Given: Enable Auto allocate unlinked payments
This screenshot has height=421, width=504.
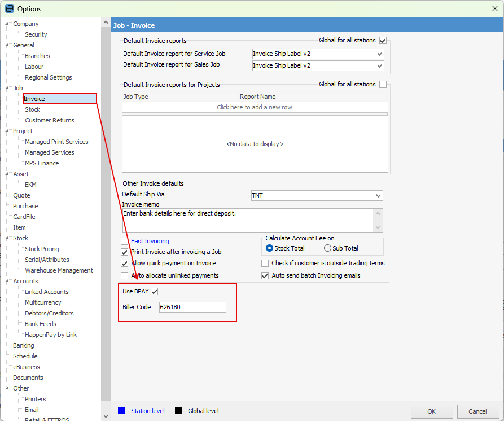Looking at the screenshot, I should 124,275.
